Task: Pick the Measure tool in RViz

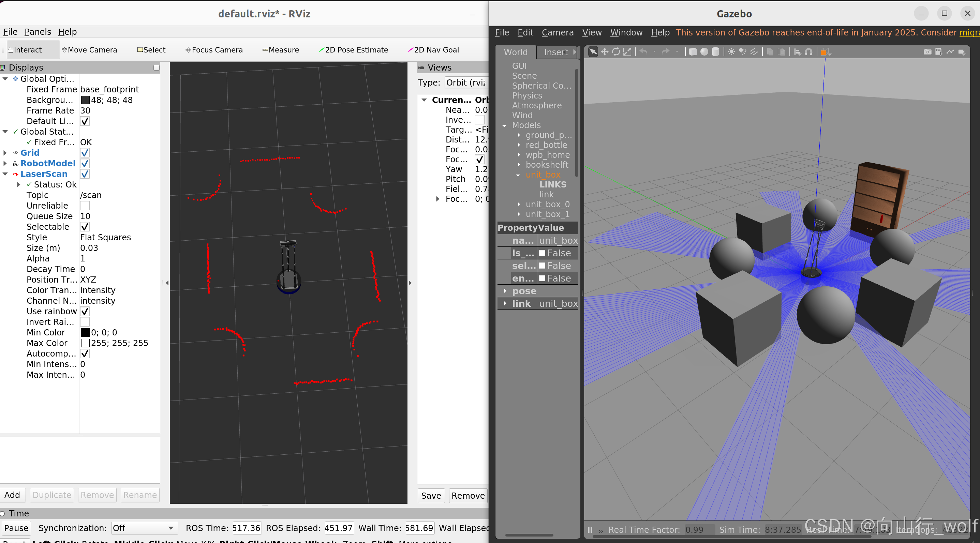Action: coord(281,50)
